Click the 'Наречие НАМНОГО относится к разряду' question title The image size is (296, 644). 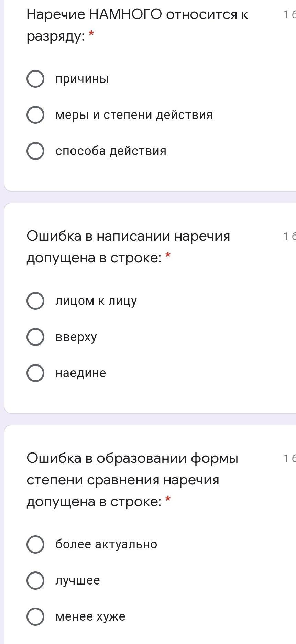(x=137, y=25)
